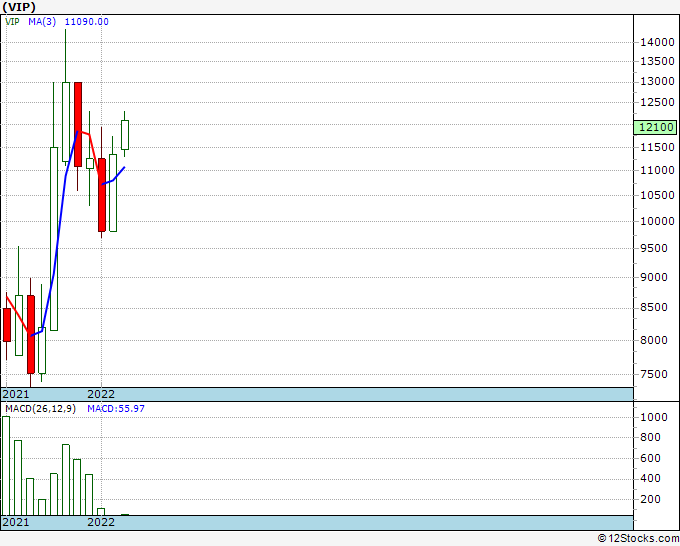Click the MACD(26,12,9) indicator label
Viewport: 680px width, 546px height.
point(40,409)
